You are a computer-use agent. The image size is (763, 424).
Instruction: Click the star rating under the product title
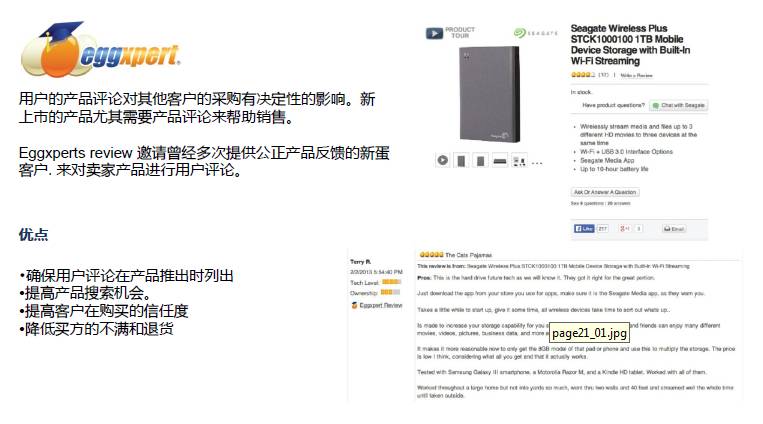pos(583,75)
